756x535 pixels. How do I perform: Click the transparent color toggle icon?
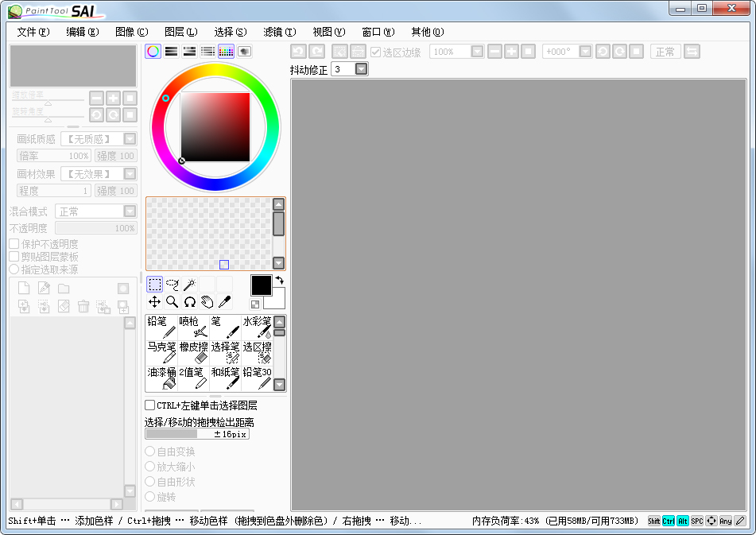click(x=255, y=304)
